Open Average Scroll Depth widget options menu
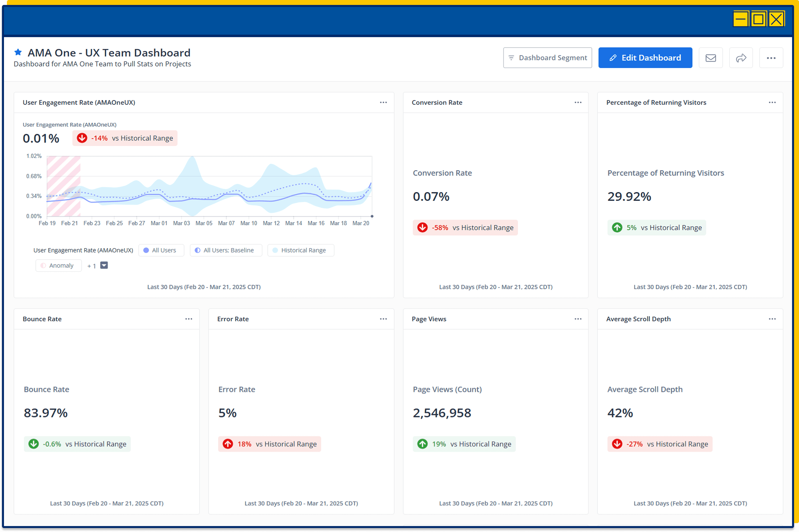 point(772,319)
